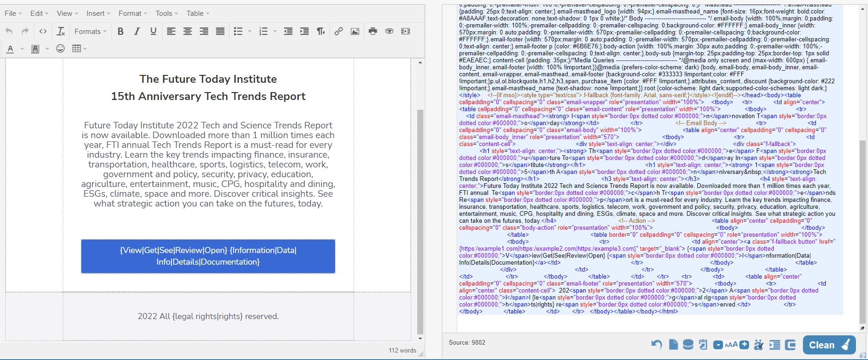Click the clipboard paste icon
Viewport: 868px width, 360px height.
point(703,345)
